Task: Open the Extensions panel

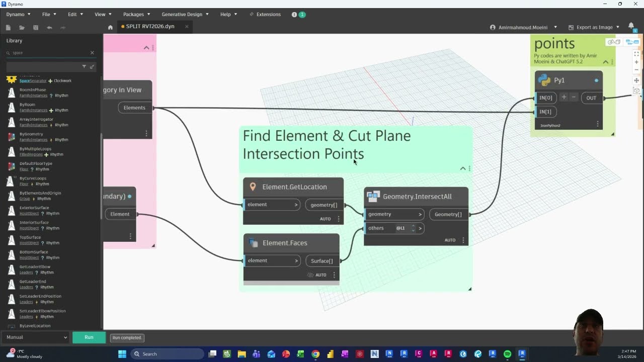Action: 265,14
